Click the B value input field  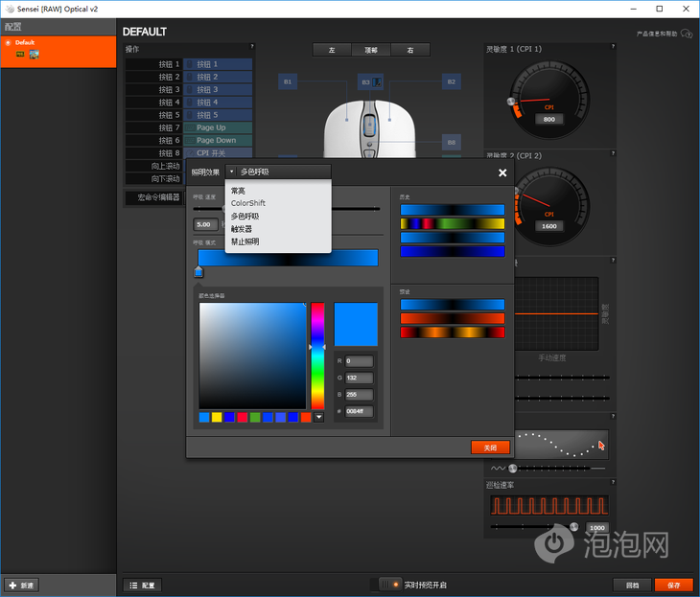(x=359, y=395)
